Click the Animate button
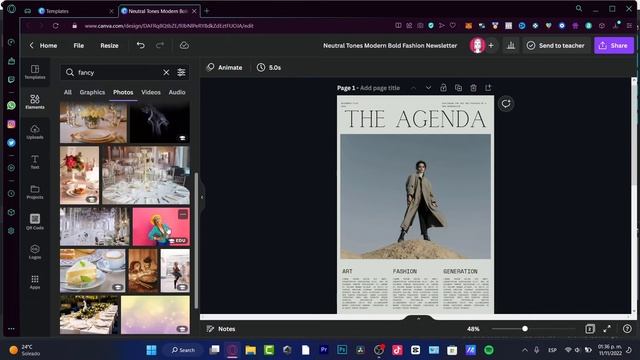Viewport: 640px width, 360px height. coord(224,67)
